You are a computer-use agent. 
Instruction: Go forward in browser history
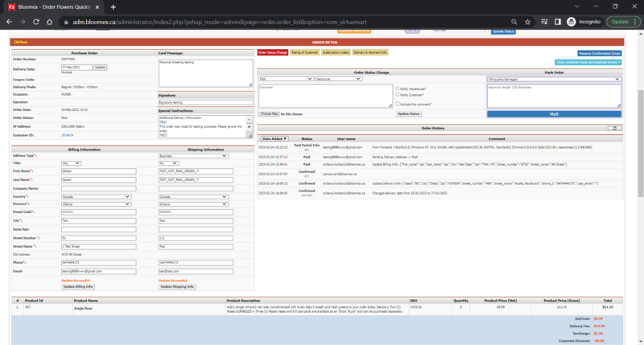(23, 22)
